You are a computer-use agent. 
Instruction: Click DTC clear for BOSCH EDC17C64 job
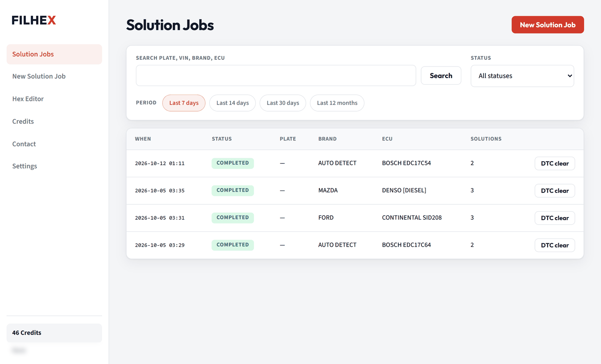click(555, 245)
